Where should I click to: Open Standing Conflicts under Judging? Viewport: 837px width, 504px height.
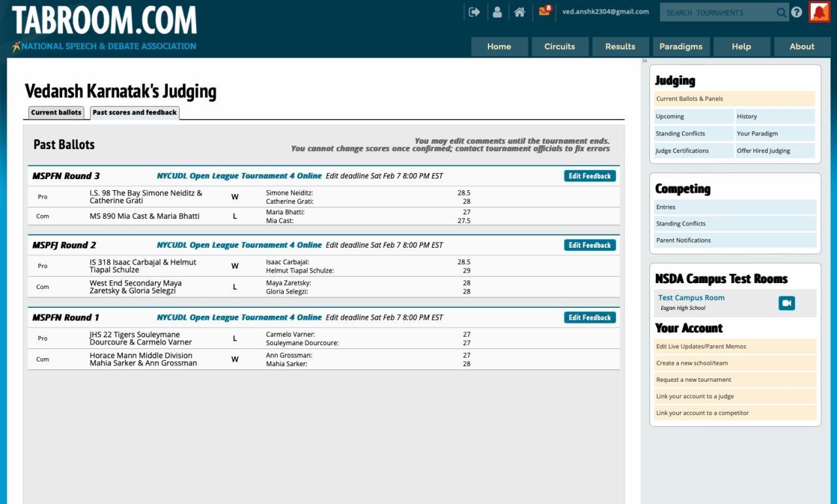[694, 133]
